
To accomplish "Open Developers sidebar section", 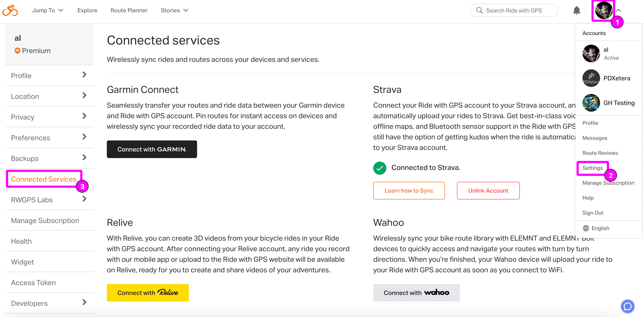I will (49, 303).
